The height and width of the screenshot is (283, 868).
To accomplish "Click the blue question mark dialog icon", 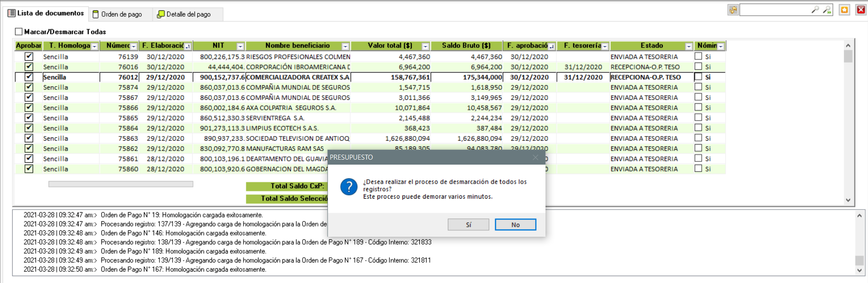I will (349, 187).
